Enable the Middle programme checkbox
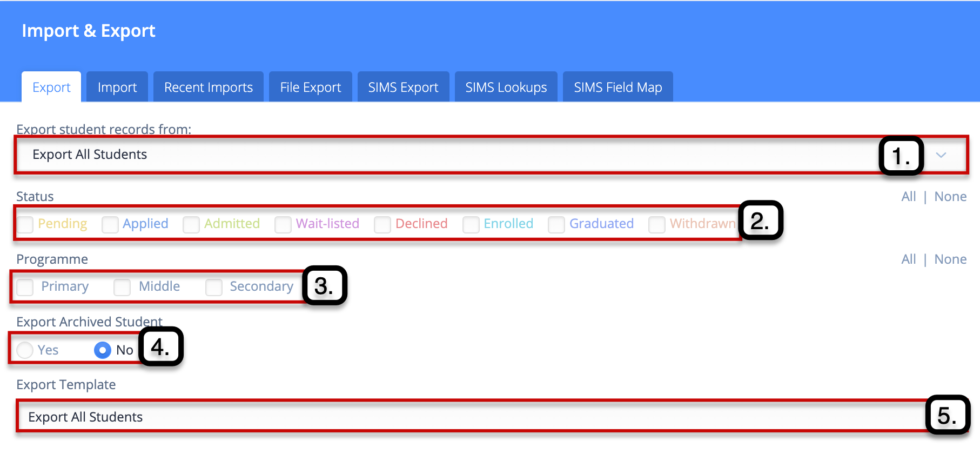The height and width of the screenshot is (454, 980). 122,287
